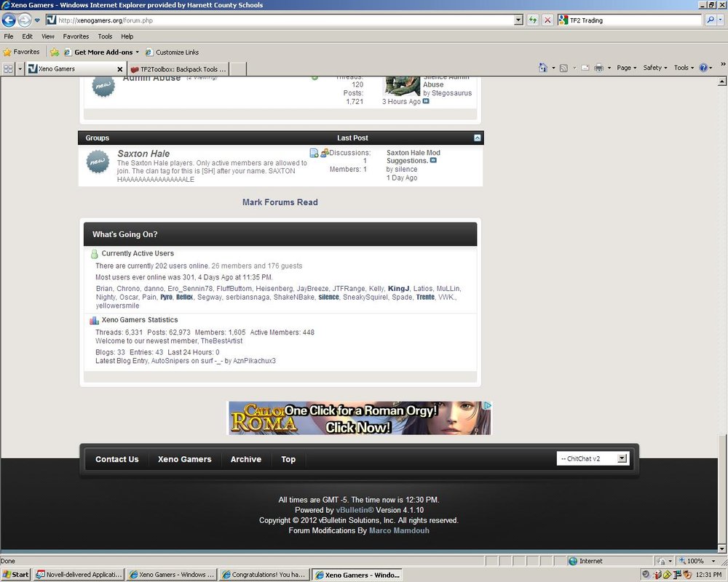Open the Favorites menu
This screenshot has height=582, width=728.
coord(76,36)
